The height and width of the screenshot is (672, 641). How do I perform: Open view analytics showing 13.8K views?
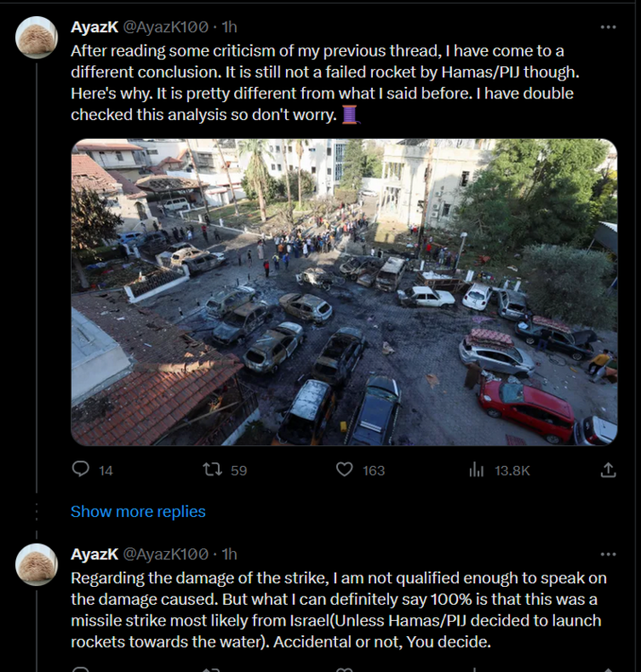coord(477,470)
